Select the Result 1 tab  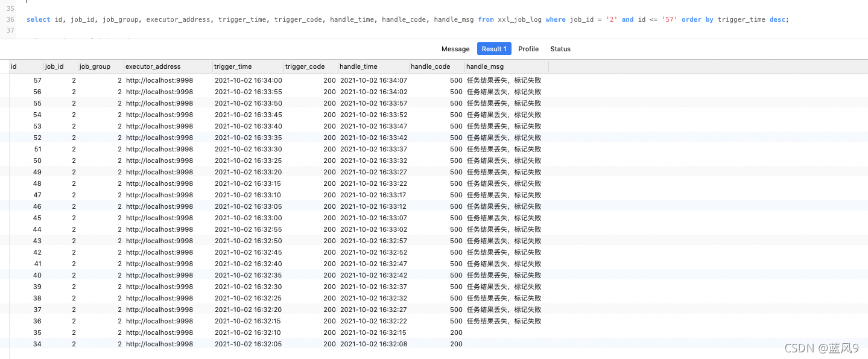coord(494,49)
